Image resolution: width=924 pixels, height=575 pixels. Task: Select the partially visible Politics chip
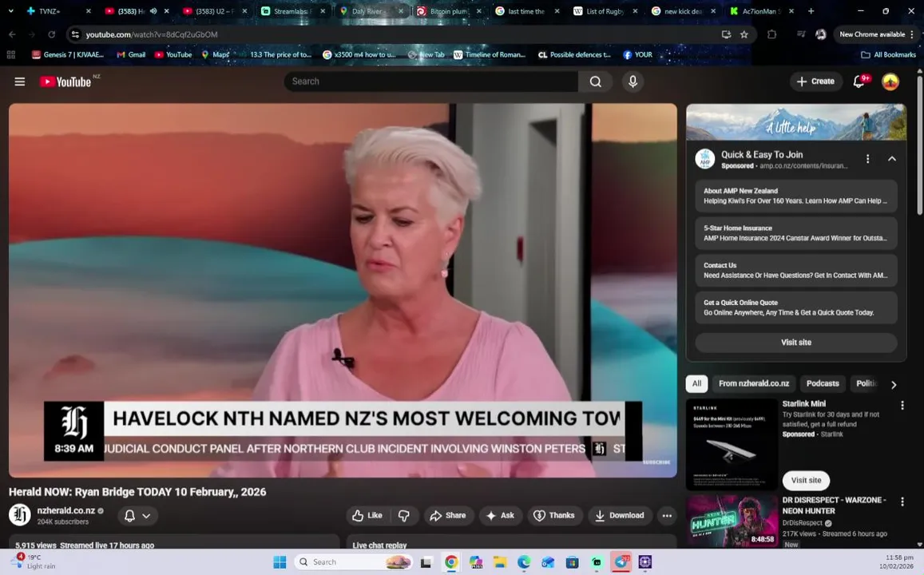pos(866,383)
